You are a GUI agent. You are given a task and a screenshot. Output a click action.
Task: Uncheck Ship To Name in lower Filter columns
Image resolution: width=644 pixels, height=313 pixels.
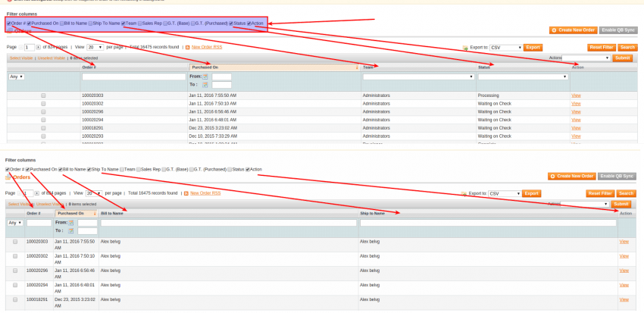click(x=89, y=169)
